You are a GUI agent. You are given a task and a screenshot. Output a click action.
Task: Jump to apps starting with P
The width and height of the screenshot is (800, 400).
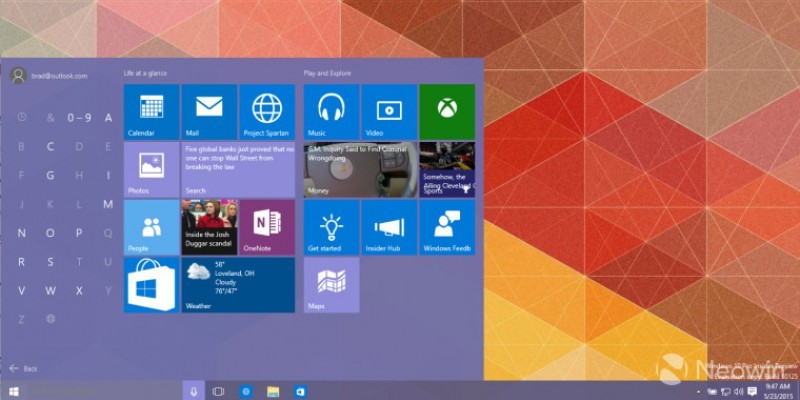[x=79, y=233]
